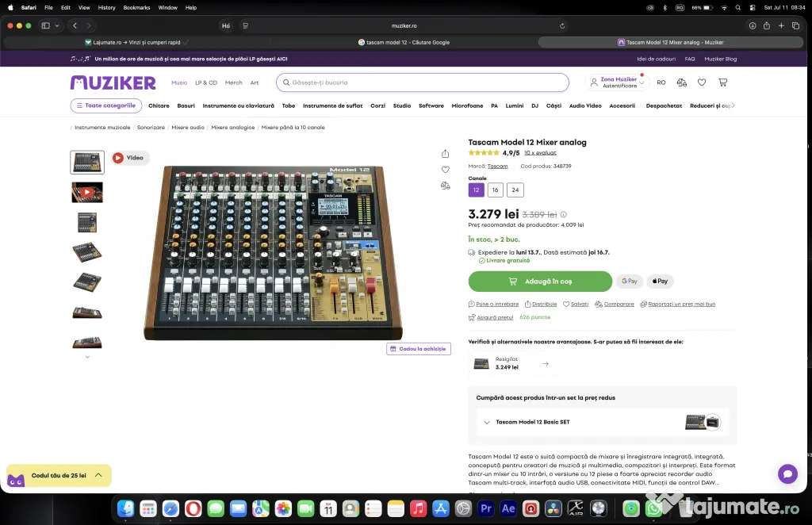Open Mixere analogice breadcrumb

[x=232, y=128]
